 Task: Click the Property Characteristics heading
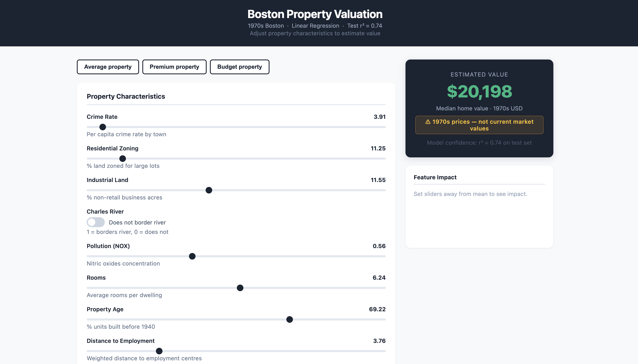126,96
